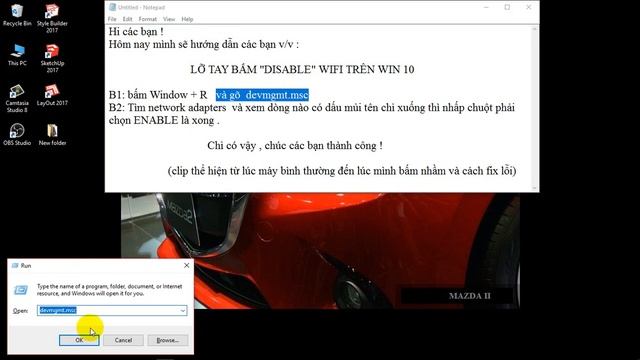Viewport: 640px width, 360px height.
Task: Click the parenthetical line starting '(clip thể hiện'
Action: (x=342, y=171)
